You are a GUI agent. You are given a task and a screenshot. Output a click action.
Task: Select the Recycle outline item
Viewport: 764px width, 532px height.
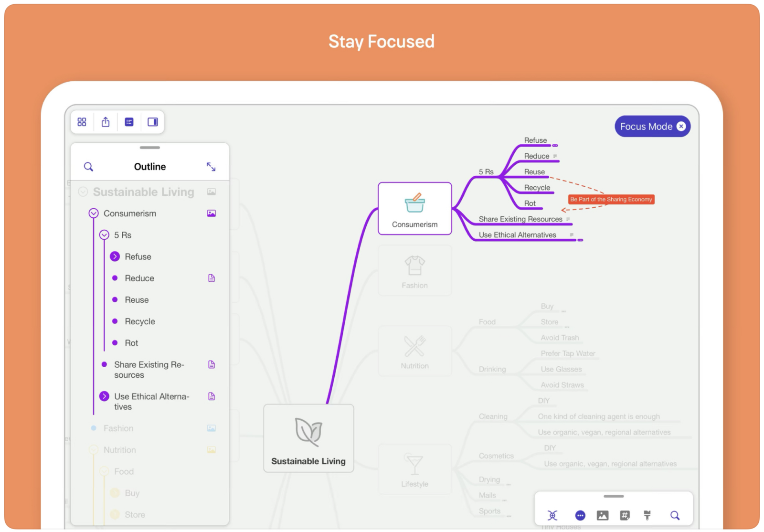click(x=140, y=321)
